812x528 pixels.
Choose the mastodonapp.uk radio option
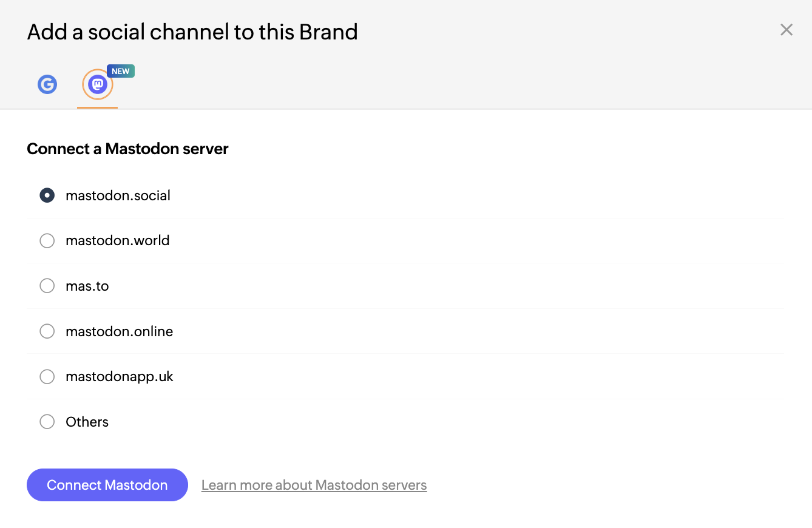pos(47,377)
